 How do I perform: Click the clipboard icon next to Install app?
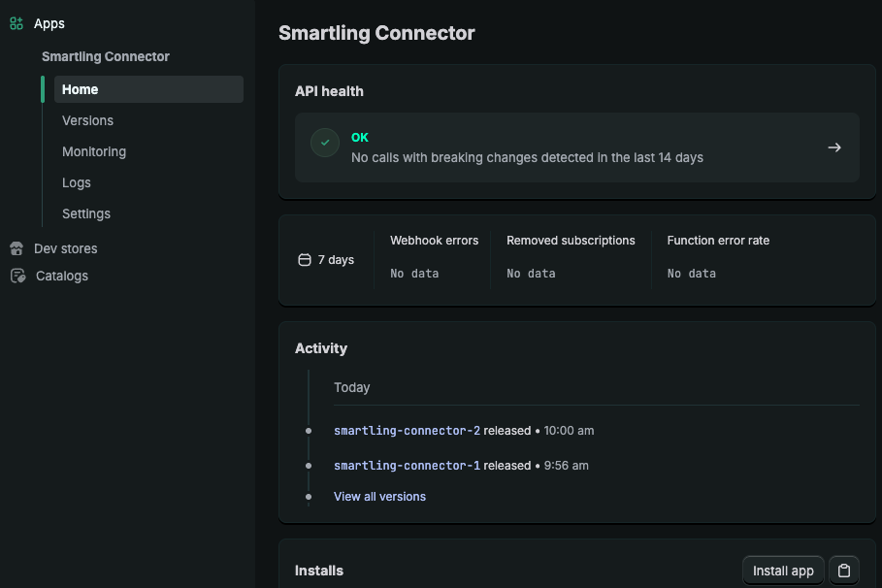click(x=844, y=571)
